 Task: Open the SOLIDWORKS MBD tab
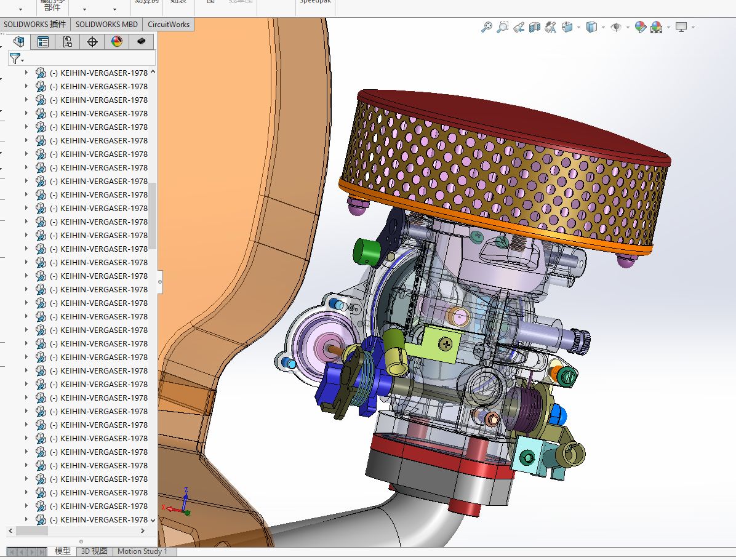coord(106,25)
